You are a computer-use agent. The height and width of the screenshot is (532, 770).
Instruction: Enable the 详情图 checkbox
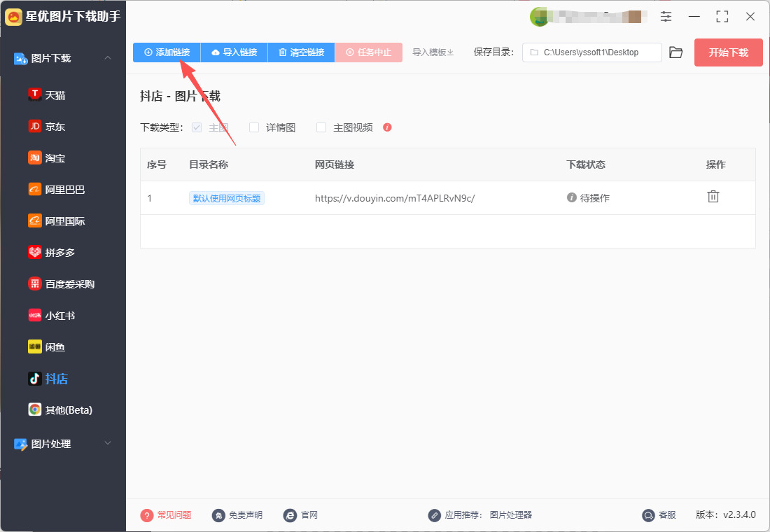(254, 127)
